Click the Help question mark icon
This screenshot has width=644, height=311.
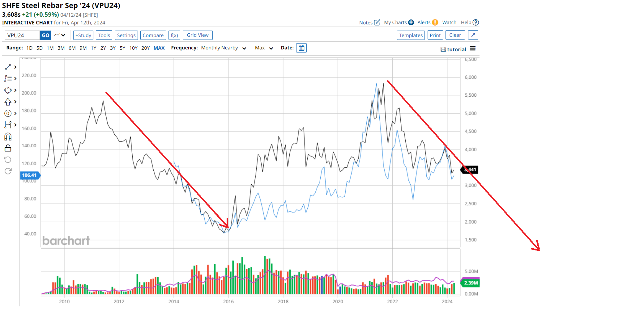tap(476, 22)
